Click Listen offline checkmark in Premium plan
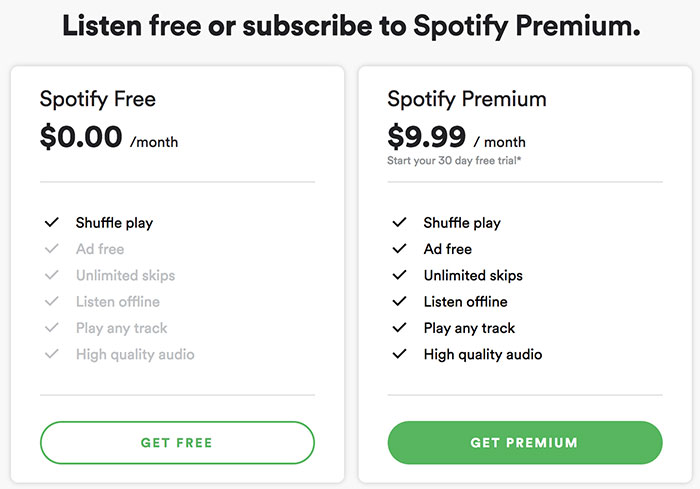The width and height of the screenshot is (700, 489). 400,302
